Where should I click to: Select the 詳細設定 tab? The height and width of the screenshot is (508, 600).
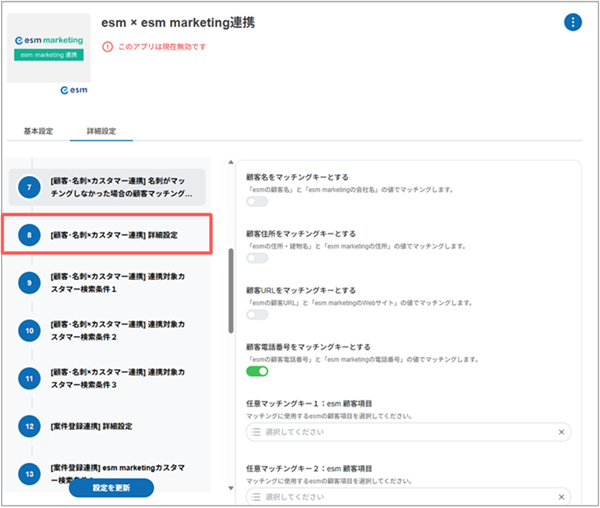tap(101, 131)
